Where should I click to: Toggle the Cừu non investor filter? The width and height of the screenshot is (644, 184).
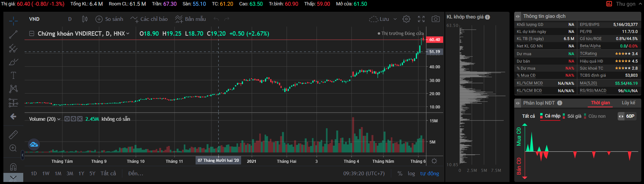pyautogui.click(x=595, y=116)
